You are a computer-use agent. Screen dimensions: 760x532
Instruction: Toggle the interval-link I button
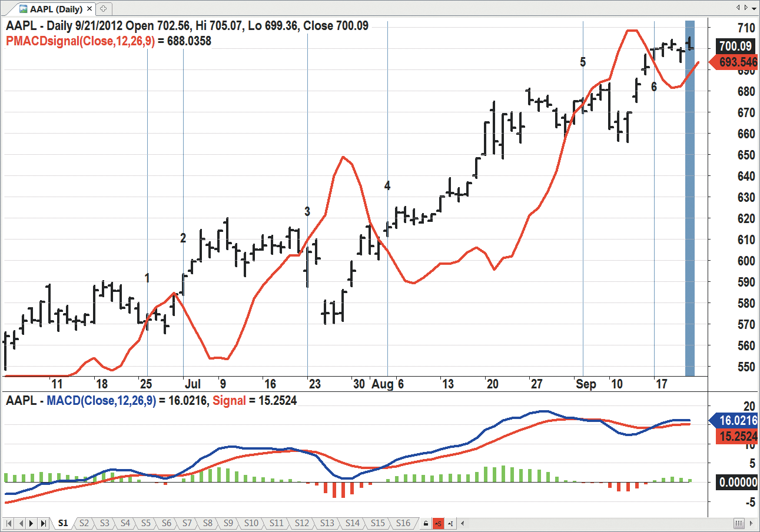tap(450, 523)
